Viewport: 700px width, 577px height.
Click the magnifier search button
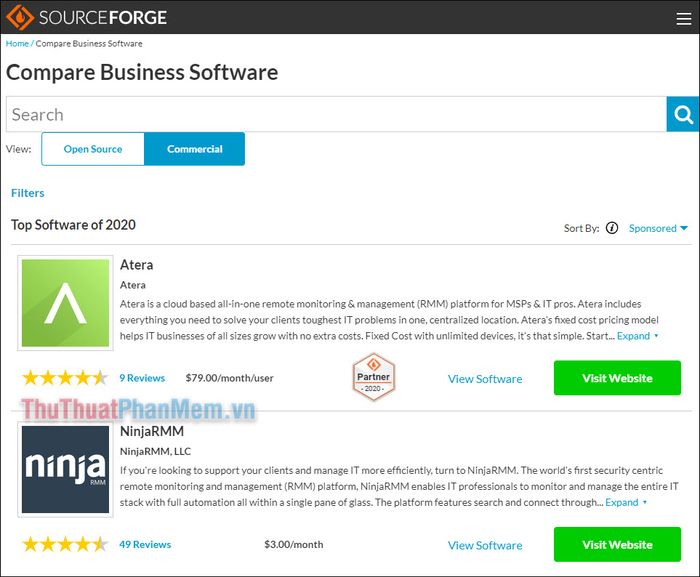click(683, 114)
